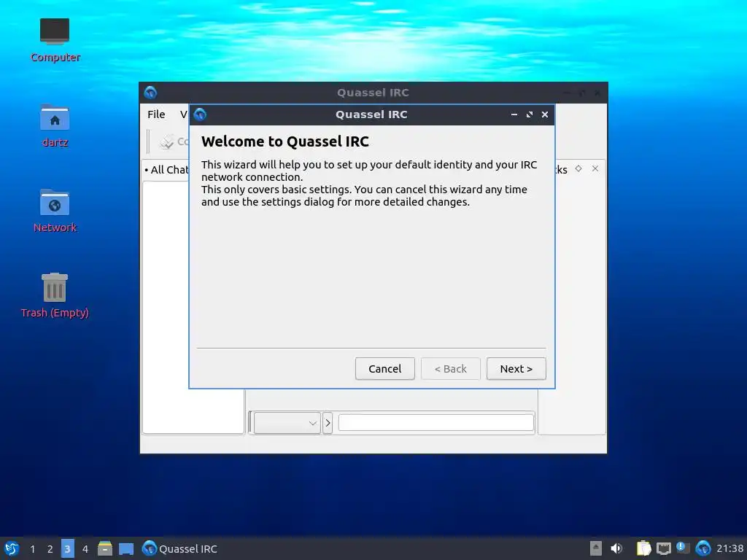This screenshot has width=747, height=560.
Task: Select the dartz home folder icon
Action: tap(55, 125)
